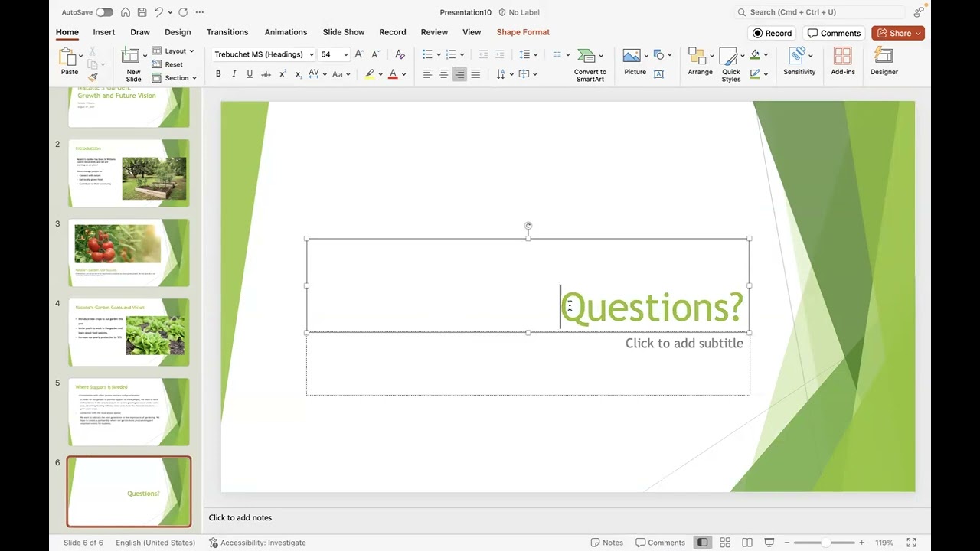Switch to Slide Sorter view
Screen dimensions: 980x551
pos(725,543)
